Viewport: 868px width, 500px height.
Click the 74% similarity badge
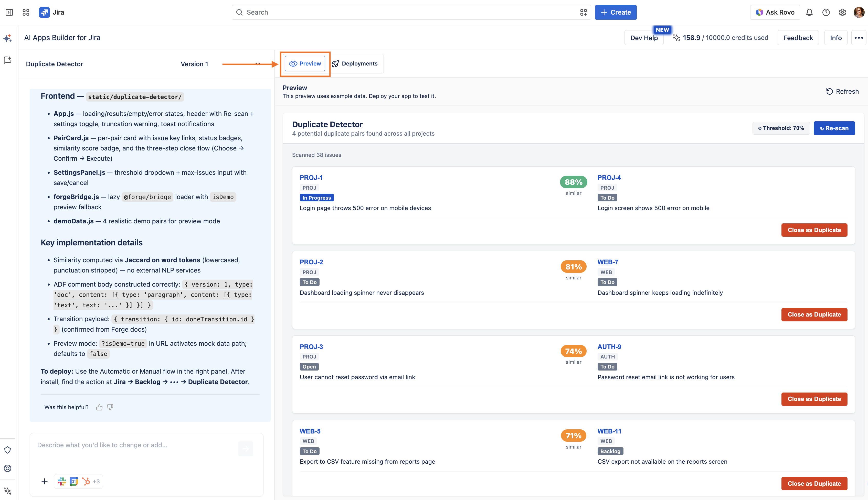click(574, 351)
